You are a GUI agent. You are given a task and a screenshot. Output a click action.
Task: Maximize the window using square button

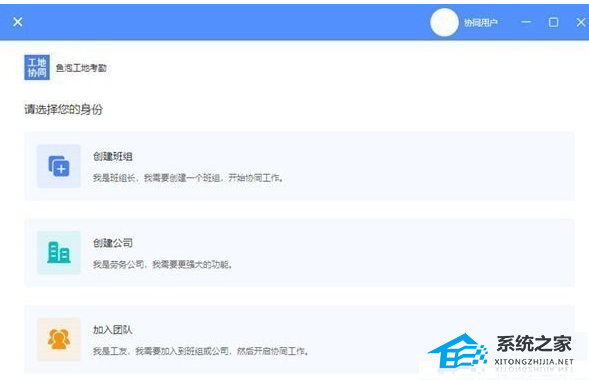click(x=553, y=22)
